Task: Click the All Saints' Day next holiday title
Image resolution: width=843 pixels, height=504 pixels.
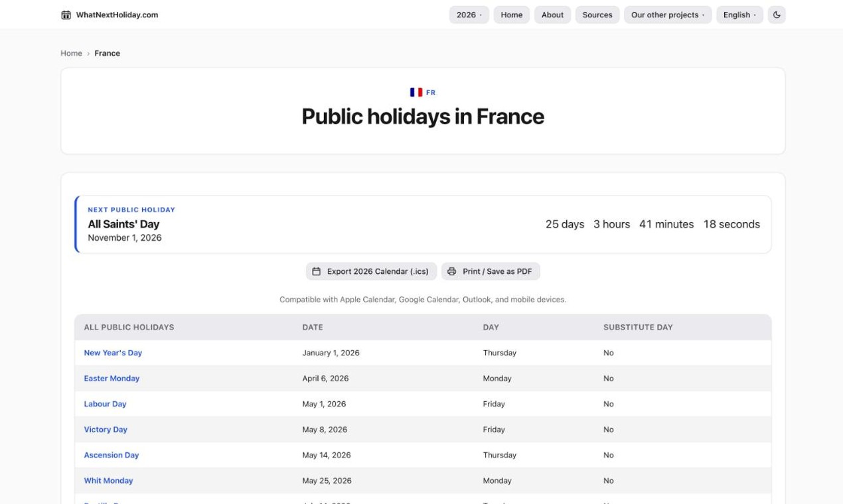Action: 123,224
